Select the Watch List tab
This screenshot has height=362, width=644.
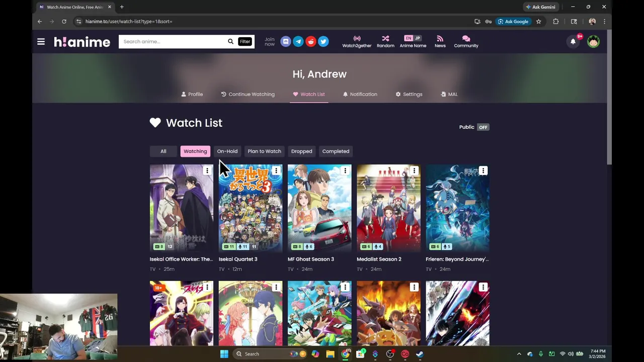pyautogui.click(x=309, y=94)
